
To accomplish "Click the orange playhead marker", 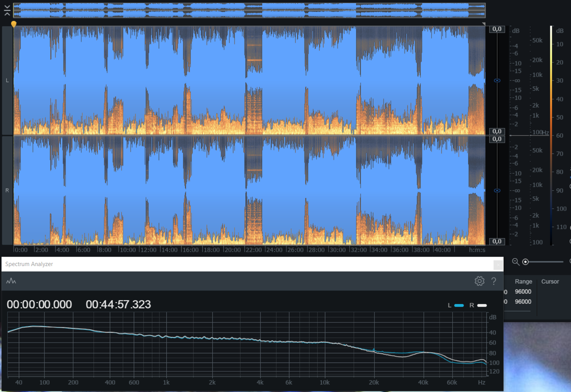I will click(x=13, y=24).
